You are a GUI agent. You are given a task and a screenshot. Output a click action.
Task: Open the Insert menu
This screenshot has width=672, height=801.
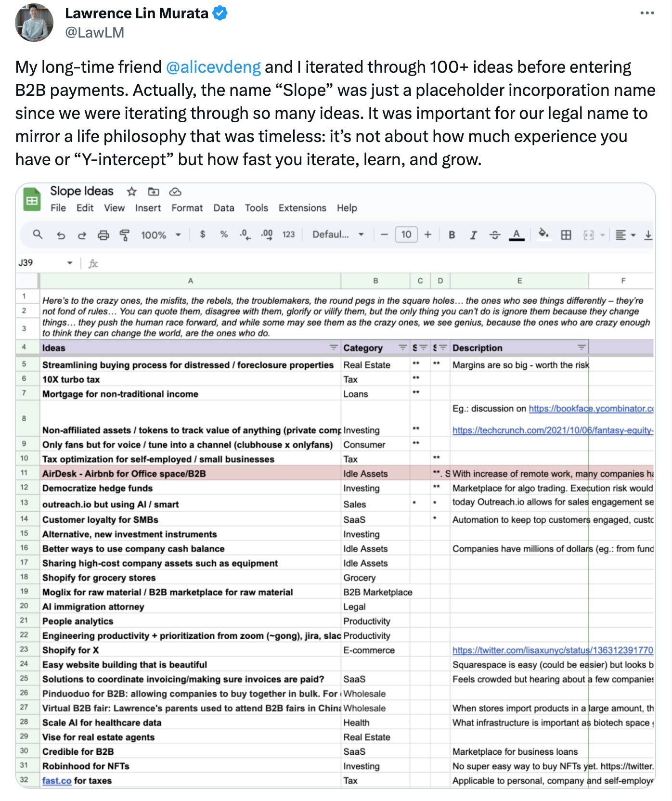[148, 208]
